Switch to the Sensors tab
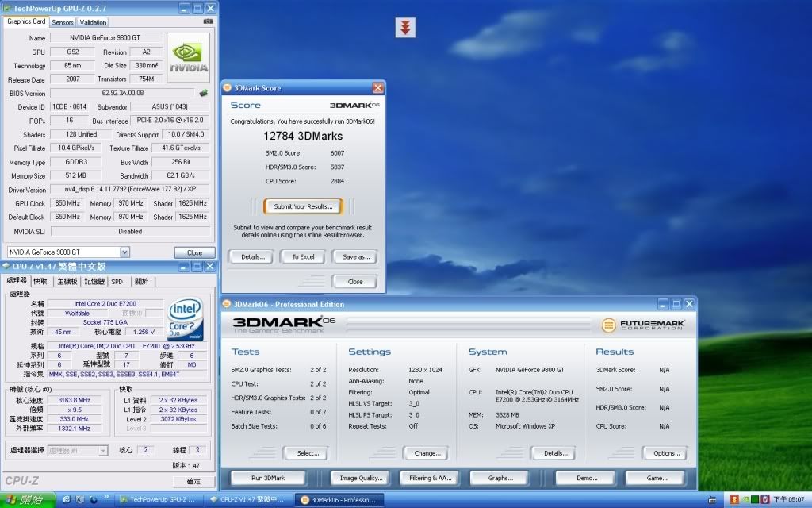 [x=63, y=22]
